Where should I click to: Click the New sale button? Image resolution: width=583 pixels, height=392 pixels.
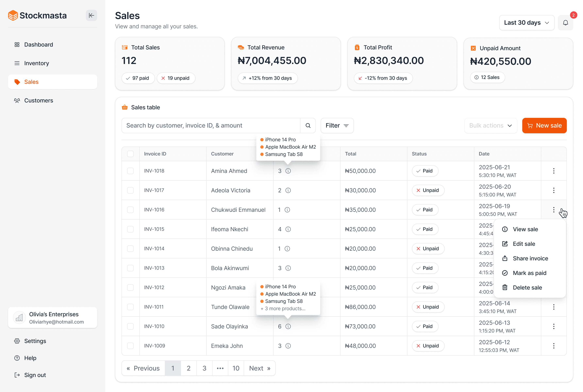[x=544, y=126]
